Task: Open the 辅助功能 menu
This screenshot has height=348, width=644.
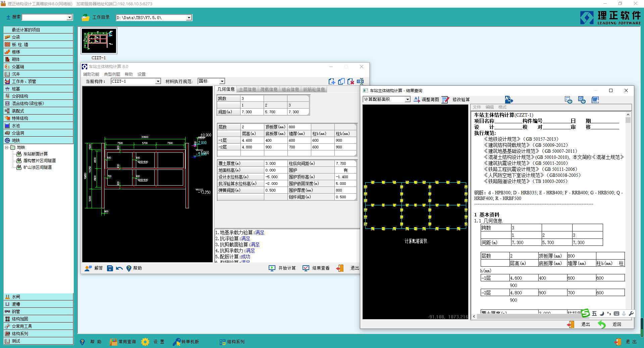Action: click(x=91, y=74)
